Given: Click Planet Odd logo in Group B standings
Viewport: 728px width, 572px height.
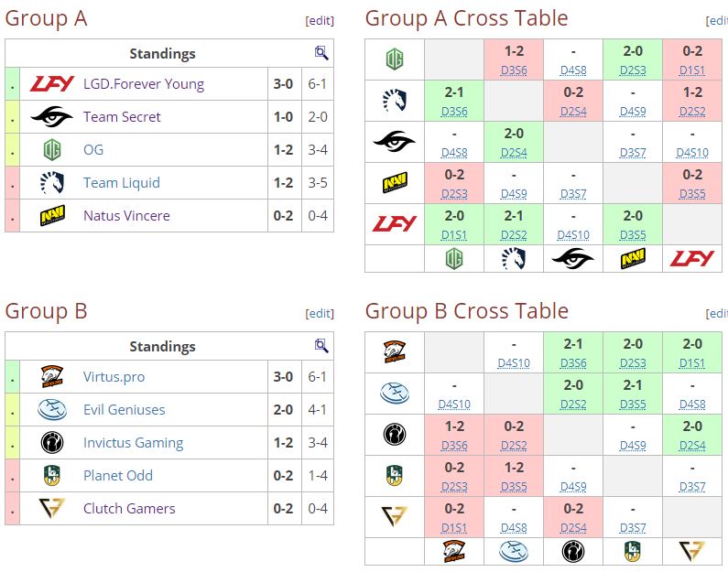Looking at the screenshot, I should [x=51, y=476].
